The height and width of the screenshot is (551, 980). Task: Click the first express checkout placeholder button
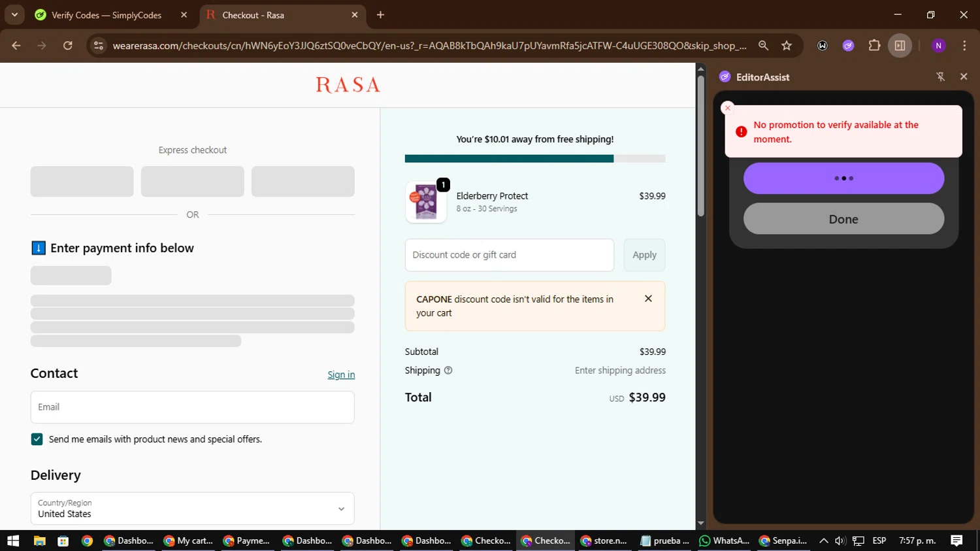pos(82,182)
